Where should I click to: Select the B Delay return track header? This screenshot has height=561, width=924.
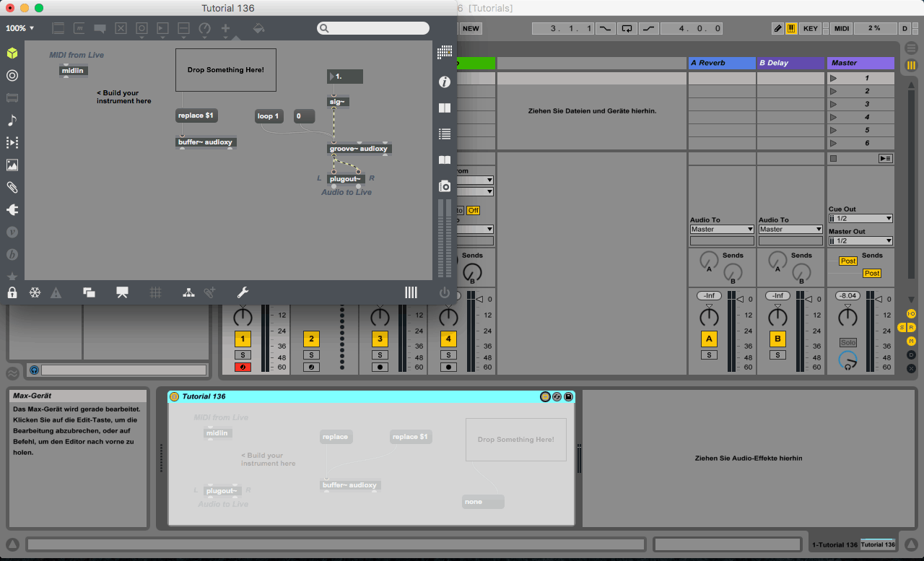click(x=790, y=63)
